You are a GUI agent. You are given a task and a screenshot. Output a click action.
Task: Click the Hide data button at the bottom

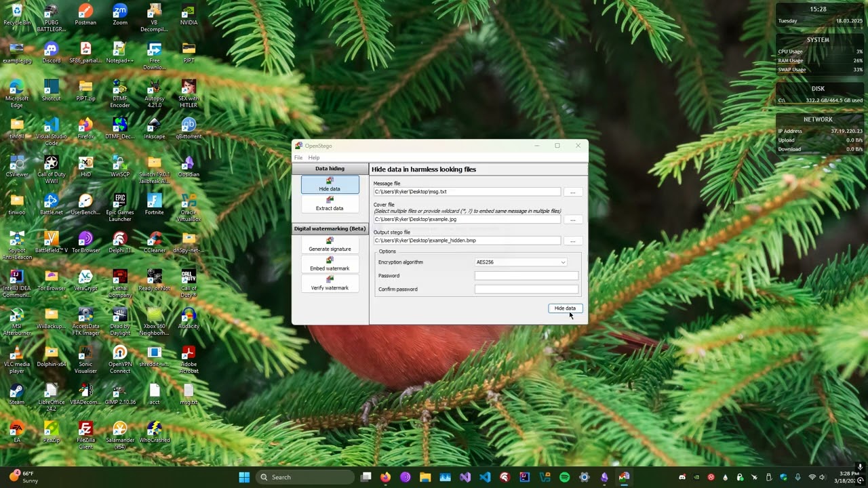pyautogui.click(x=565, y=308)
